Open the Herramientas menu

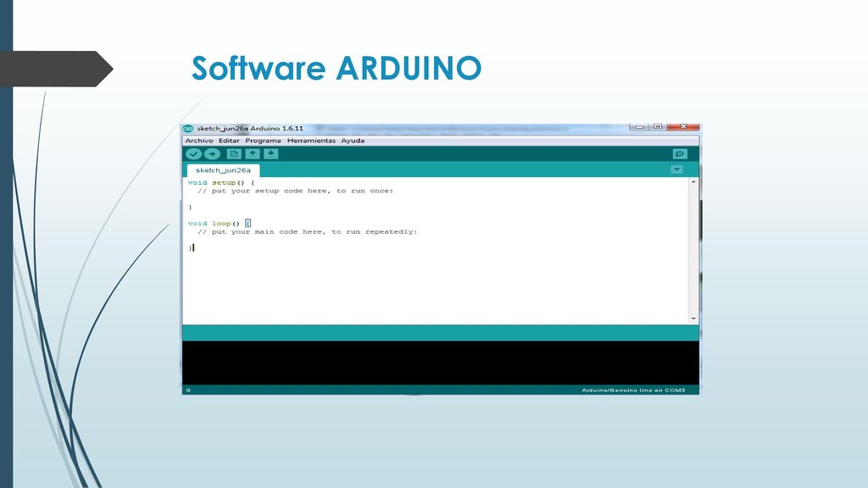click(x=311, y=141)
